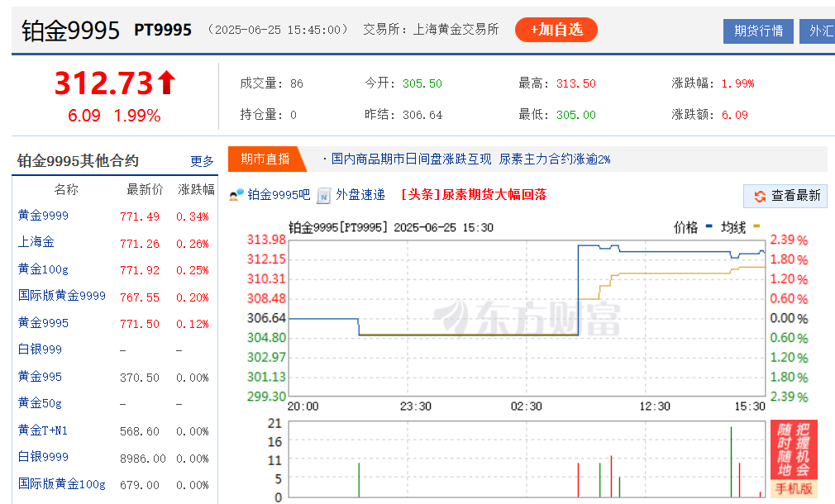Open the 黄金T+N1 contract link
Image resolution: width=835 pixels, height=504 pixels.
[x=45, y=430]
